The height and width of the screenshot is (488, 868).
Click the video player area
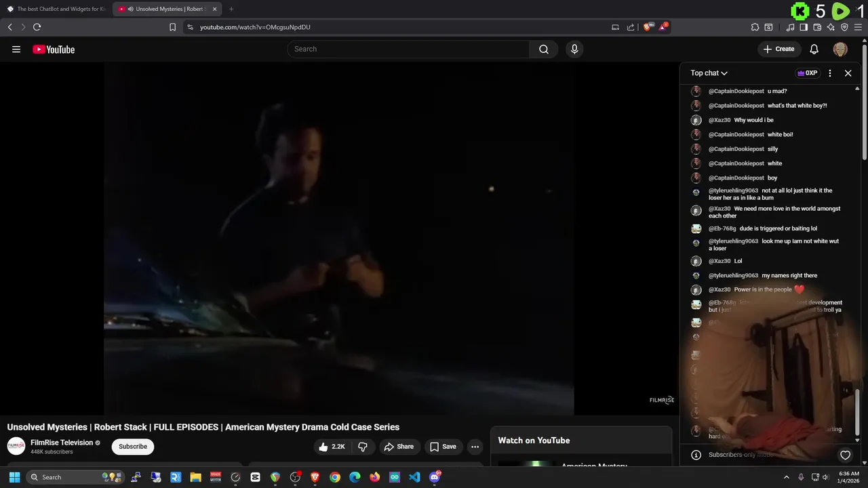pyautogui.click(x=339, y=239)
